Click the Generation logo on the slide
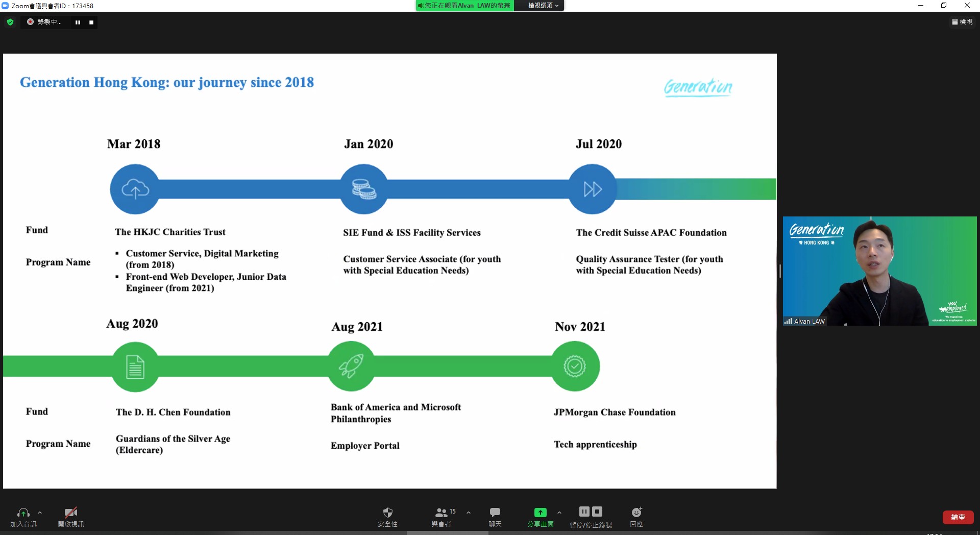This screenshot has width=980, height=535. click(698, 87)
